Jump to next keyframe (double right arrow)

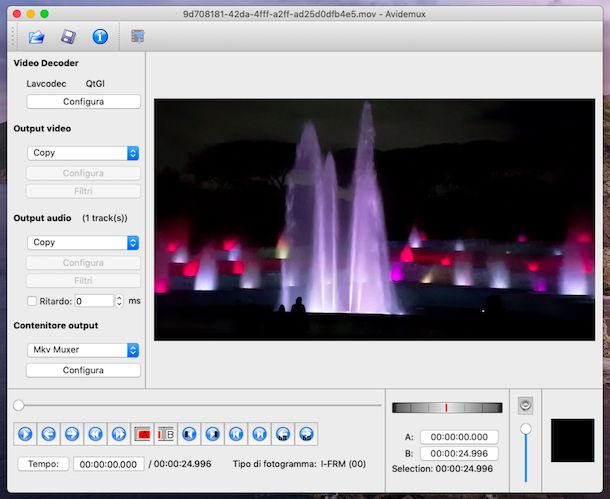pyautogui.click(x=119, y=434)
